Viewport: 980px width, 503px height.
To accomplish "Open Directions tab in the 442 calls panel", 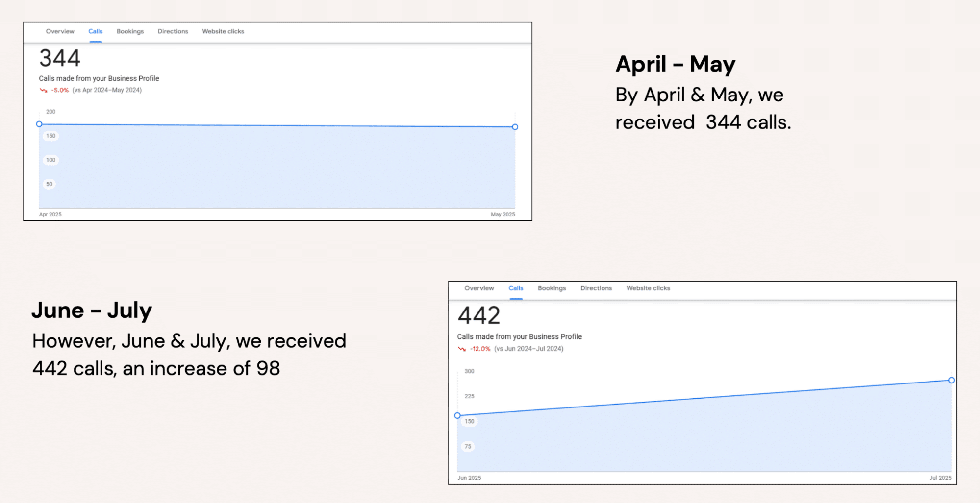I will pyautogui.click(x=596, y=288).
